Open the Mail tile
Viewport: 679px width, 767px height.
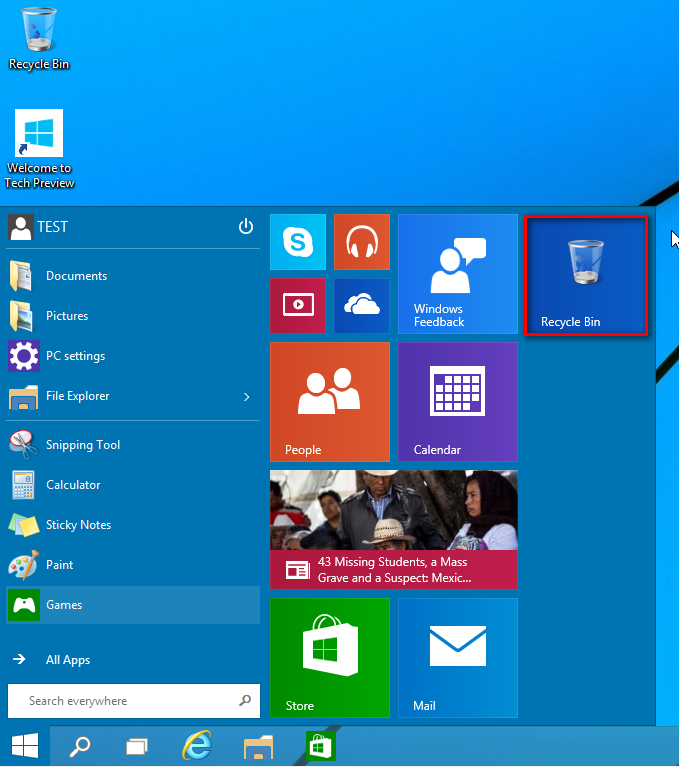(x=458, y=658)
